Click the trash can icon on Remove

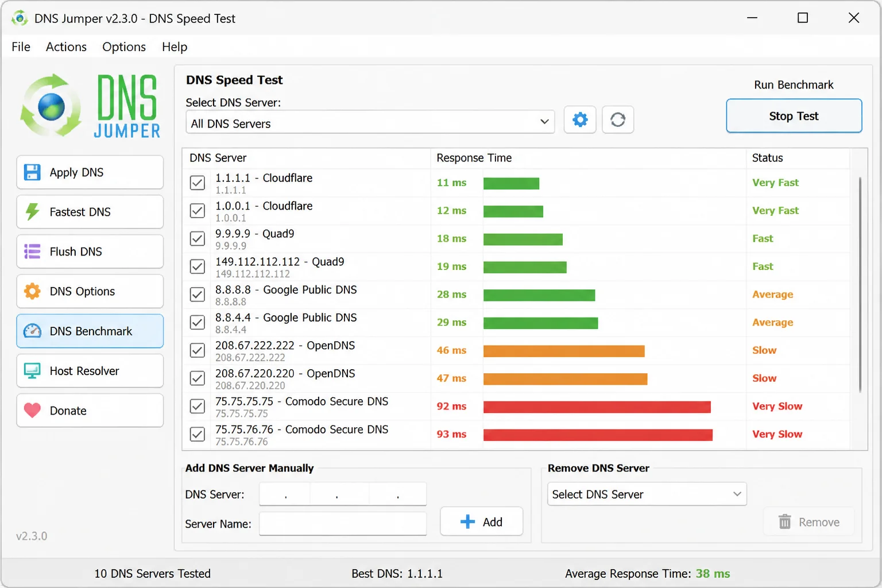(x=784, y=521)
